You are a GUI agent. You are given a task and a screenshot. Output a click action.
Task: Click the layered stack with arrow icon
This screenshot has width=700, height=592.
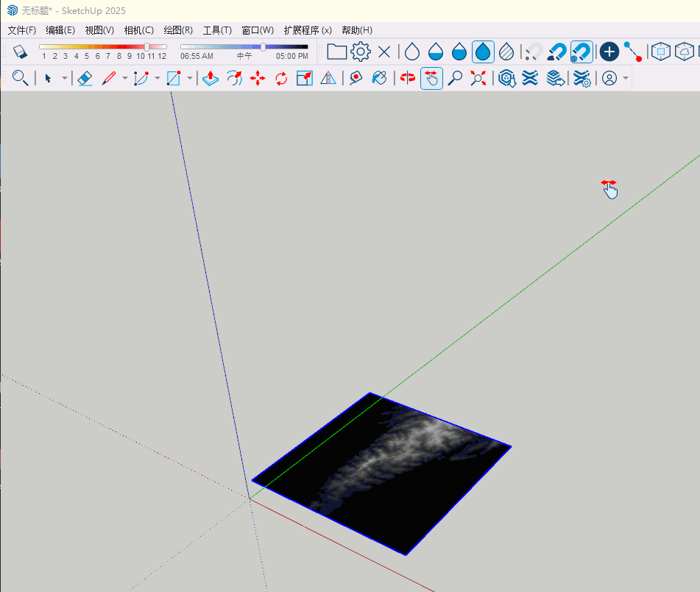click(555, 78)
